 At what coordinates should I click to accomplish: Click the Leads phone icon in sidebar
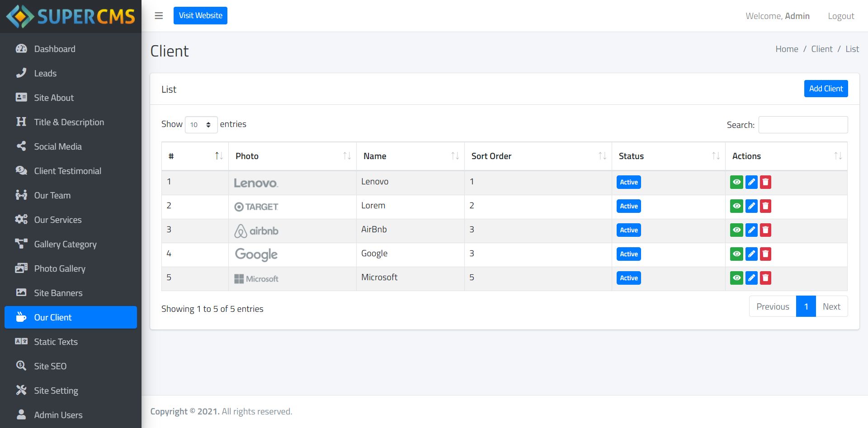tap(21, 73)
